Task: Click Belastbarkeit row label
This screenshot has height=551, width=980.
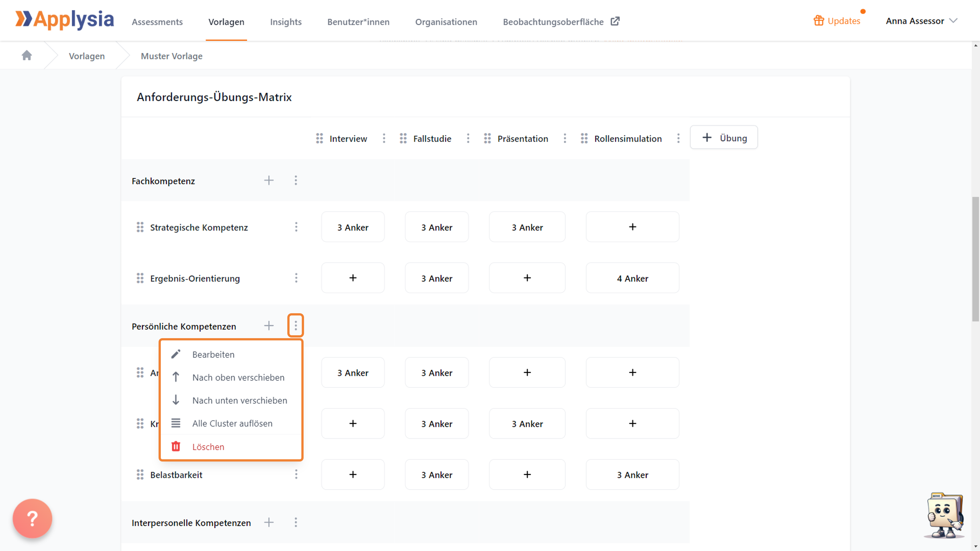Action: coord(176,475)
